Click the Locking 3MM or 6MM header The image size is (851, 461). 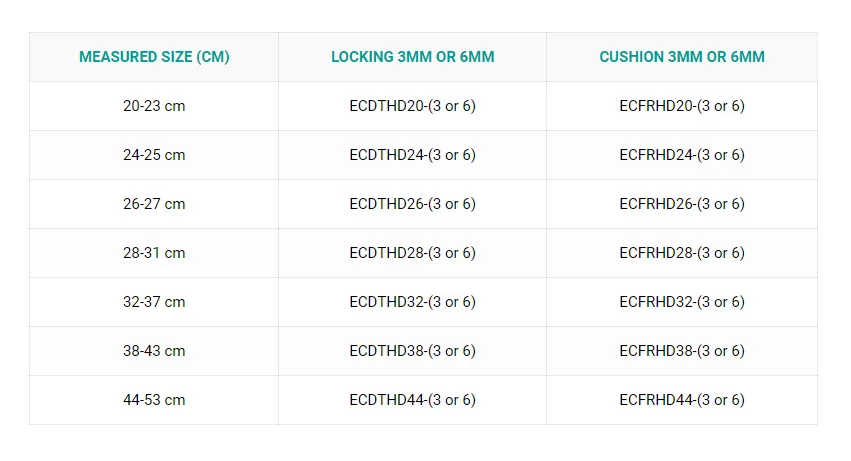[412, 57]
